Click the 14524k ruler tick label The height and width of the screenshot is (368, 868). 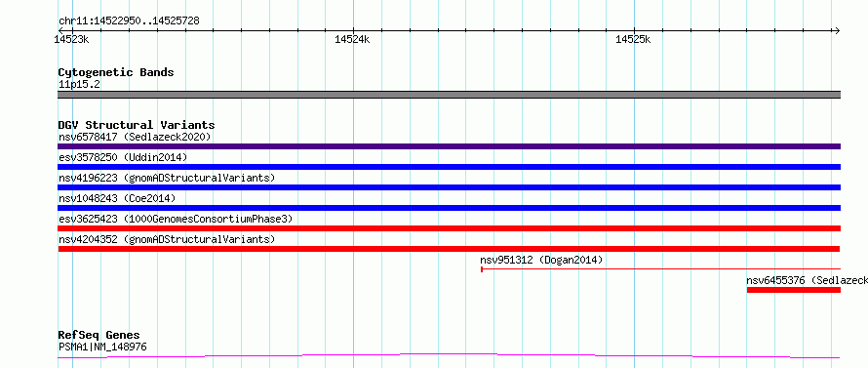(352, 39)
